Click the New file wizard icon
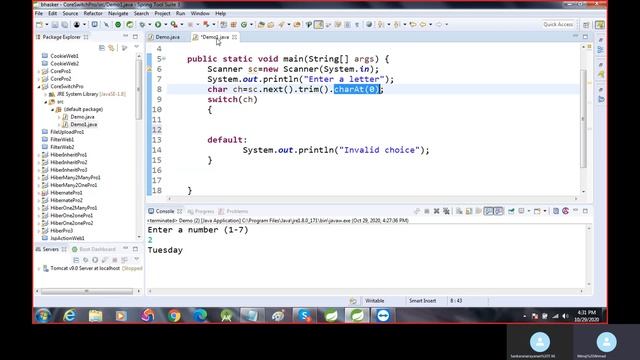The image size is (640, 360). 40,24
